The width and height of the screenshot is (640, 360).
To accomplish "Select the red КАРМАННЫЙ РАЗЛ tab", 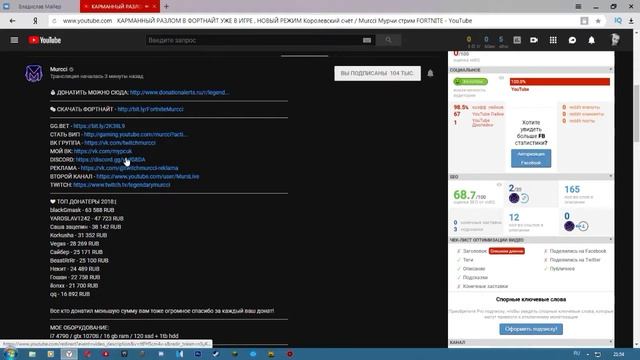I will [120, 7].
